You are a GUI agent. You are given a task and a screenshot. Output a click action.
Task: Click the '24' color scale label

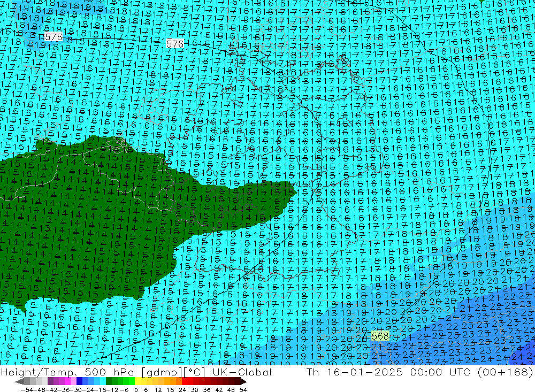tap(182, 390)
